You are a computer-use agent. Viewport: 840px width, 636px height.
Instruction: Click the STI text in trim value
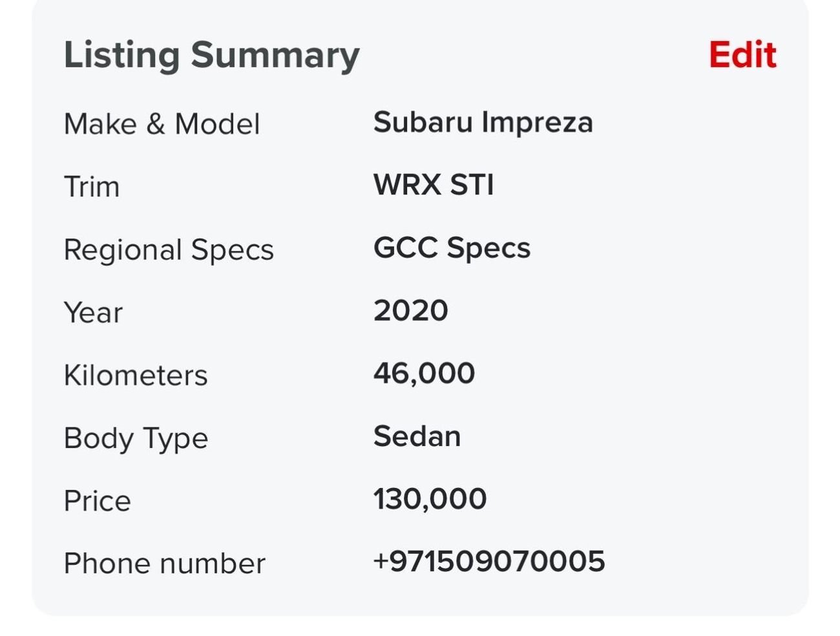click(472, 185)
